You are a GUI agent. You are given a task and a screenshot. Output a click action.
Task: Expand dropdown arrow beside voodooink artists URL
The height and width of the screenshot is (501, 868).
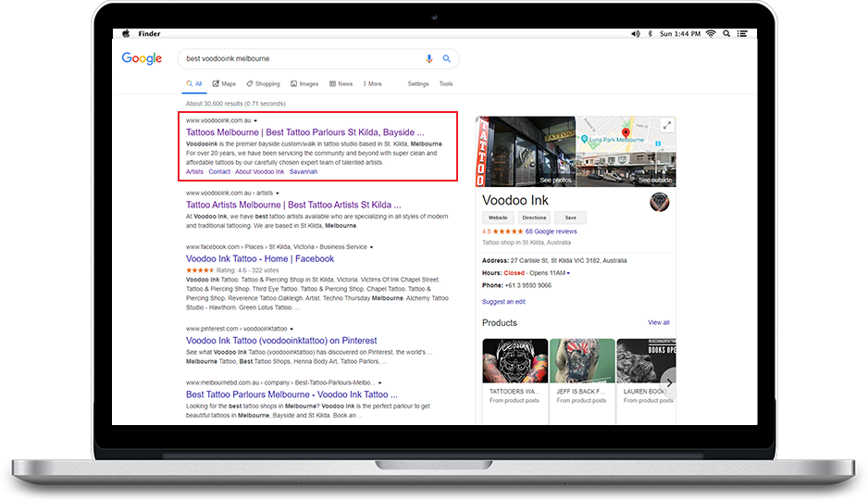(278, 194)
